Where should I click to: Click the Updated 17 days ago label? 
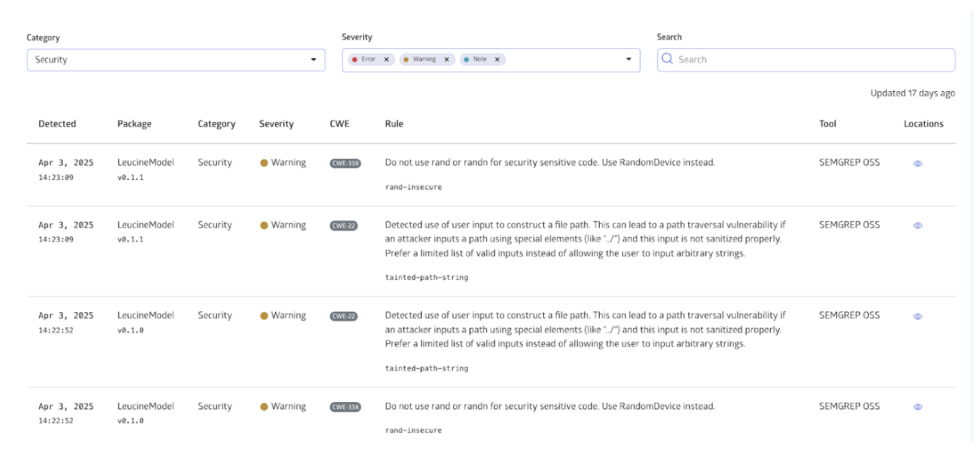pos(915,92)
